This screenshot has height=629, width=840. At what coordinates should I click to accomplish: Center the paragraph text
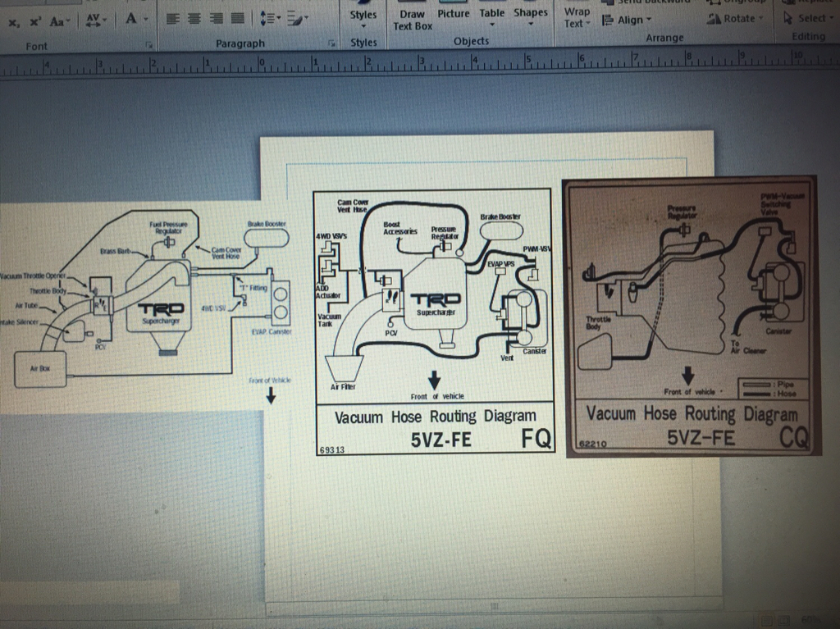click(194, 20)
